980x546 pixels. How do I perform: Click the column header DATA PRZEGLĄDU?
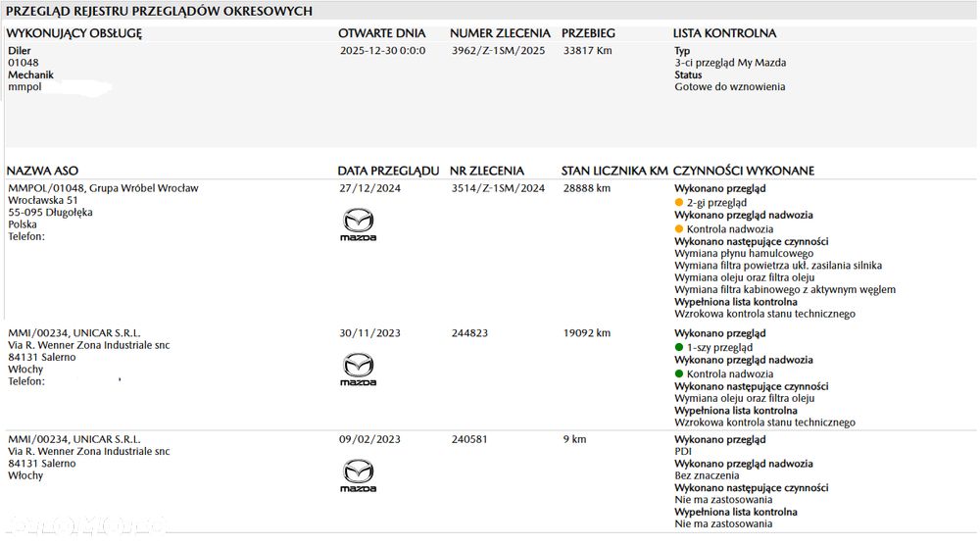[388, 171]
